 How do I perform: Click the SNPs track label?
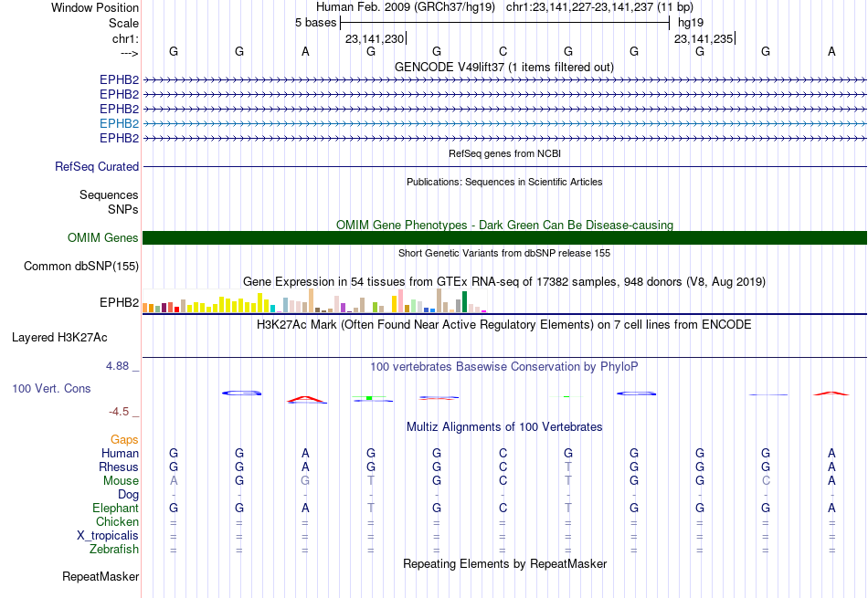pyautogui.click(x=123, y=210)
